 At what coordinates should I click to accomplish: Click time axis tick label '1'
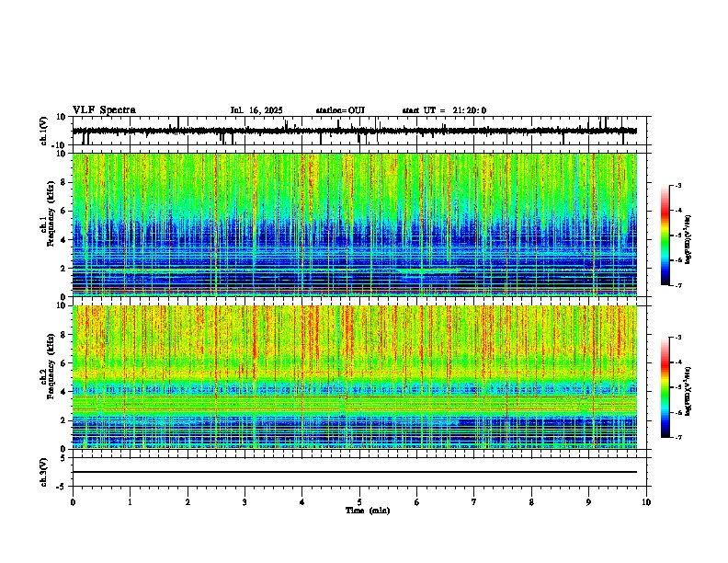(x=130, y=502)
